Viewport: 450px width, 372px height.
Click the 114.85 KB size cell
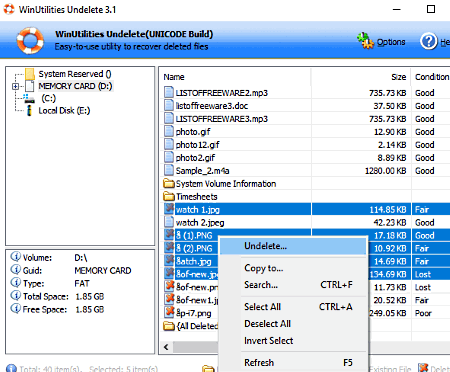(388, 210)
